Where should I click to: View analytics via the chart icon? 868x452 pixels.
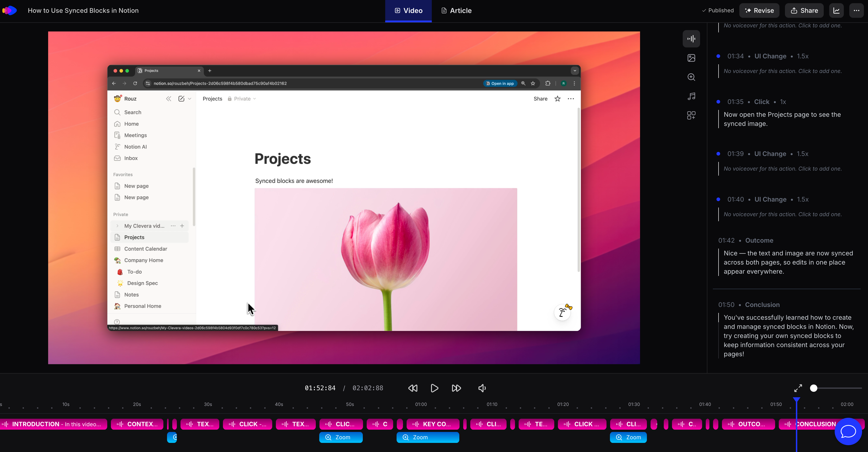[x=837, y=10]
